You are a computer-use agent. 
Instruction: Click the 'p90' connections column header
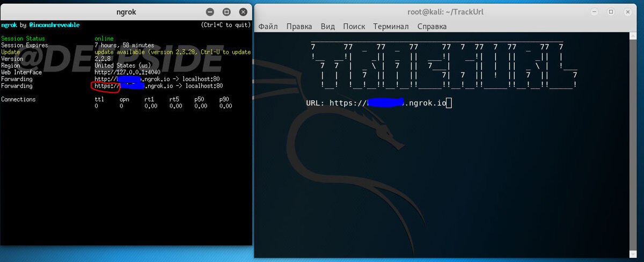click(224, 99)
